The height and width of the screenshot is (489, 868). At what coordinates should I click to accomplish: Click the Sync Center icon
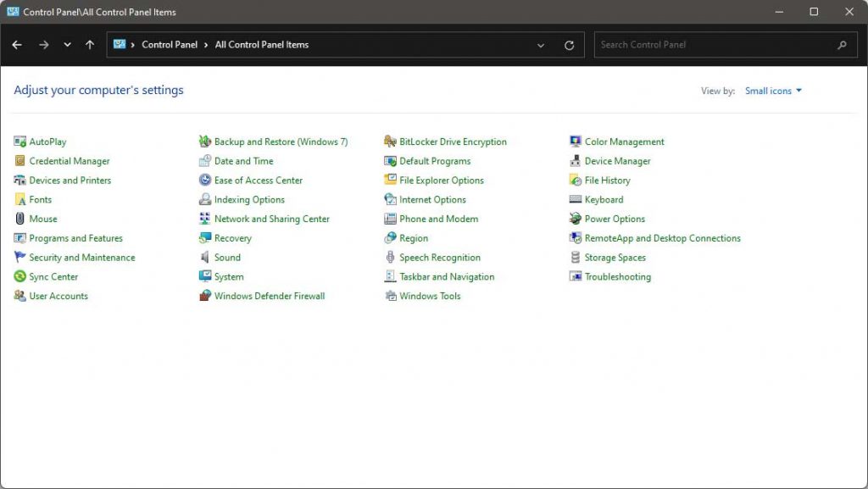[x=20, y=276]
